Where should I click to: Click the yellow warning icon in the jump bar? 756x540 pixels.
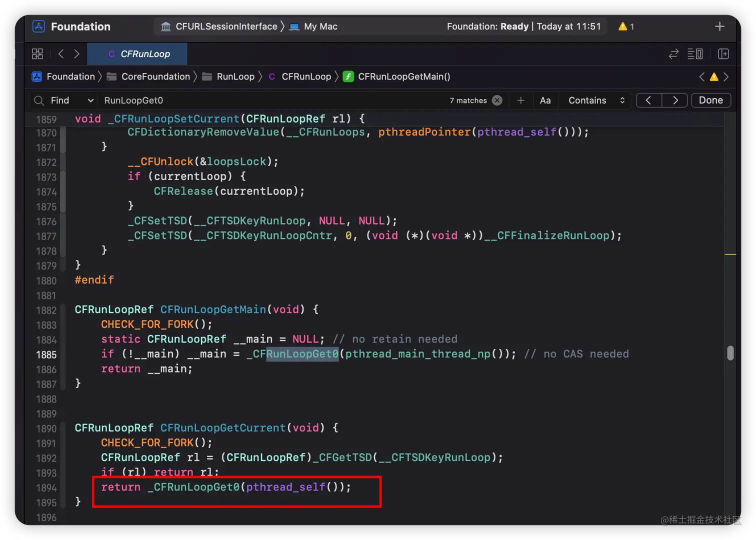pos(714,76)
